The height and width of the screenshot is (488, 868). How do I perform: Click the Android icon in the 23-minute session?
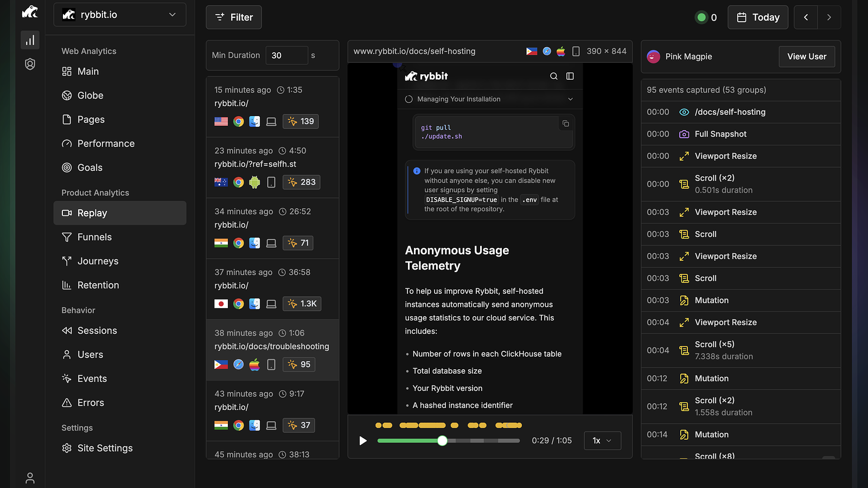[x=254, y=182]
